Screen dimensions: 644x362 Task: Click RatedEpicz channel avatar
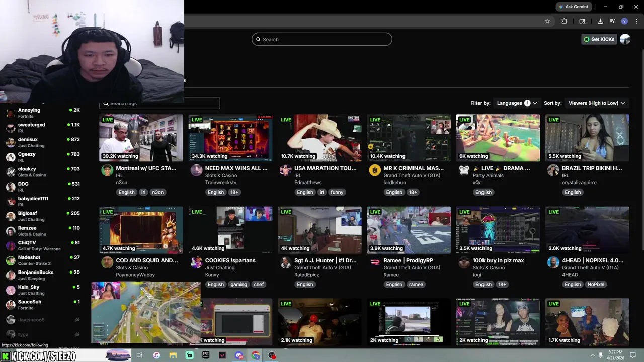285,262
